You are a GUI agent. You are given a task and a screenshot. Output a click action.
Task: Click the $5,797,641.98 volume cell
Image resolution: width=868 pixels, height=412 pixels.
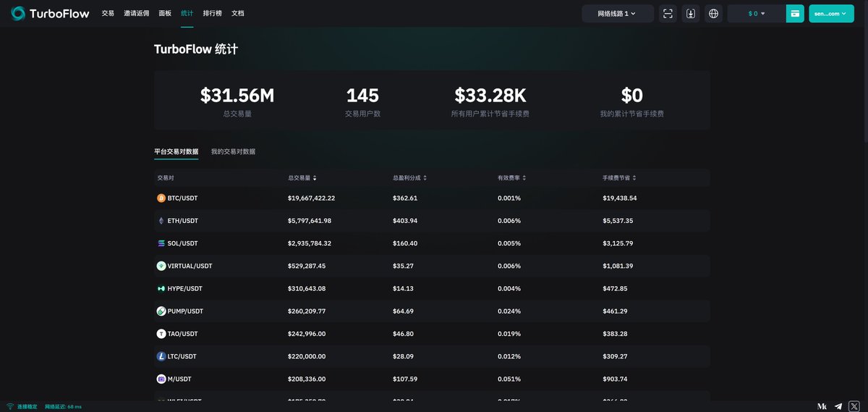click(x=310, y=221)
